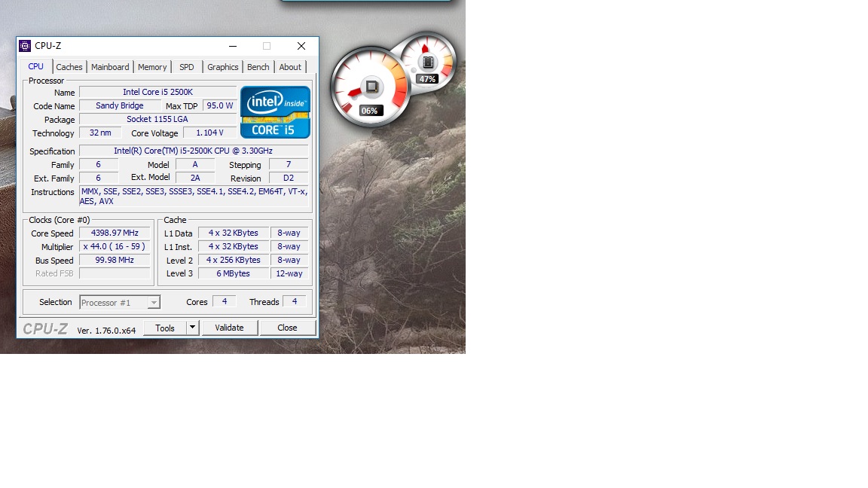
Task: Open the Processor #1 selection dropdown
Action: coord(120,302)
